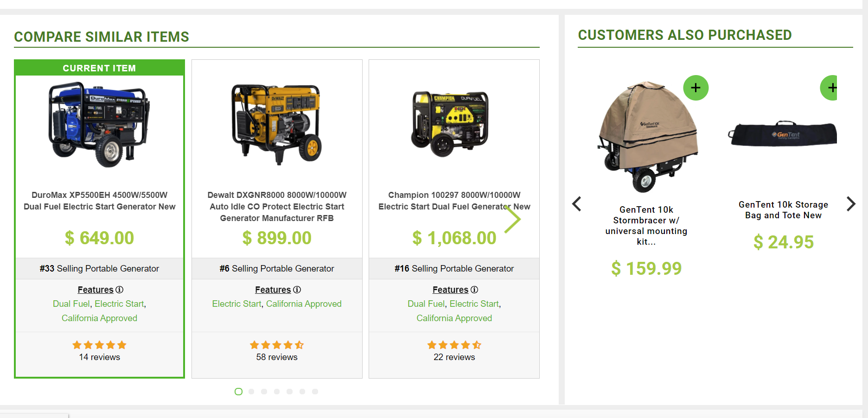This screenshot has height=418, width=868.
Task: Open GenTent 10k Storage Bag title
Action: (x=783, y=210)
